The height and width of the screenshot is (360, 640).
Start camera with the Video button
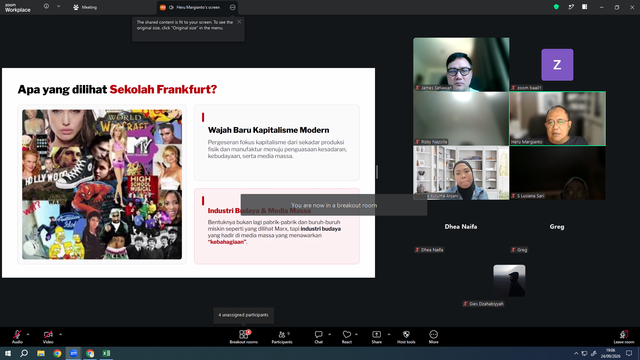[x=48, y=337]
